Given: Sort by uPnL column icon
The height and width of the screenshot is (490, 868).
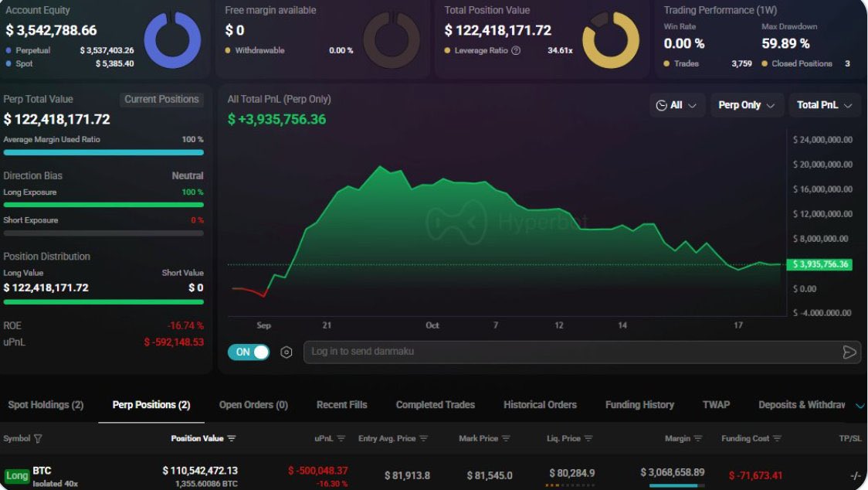Looking at the screenshot, I should coord(341,438).
